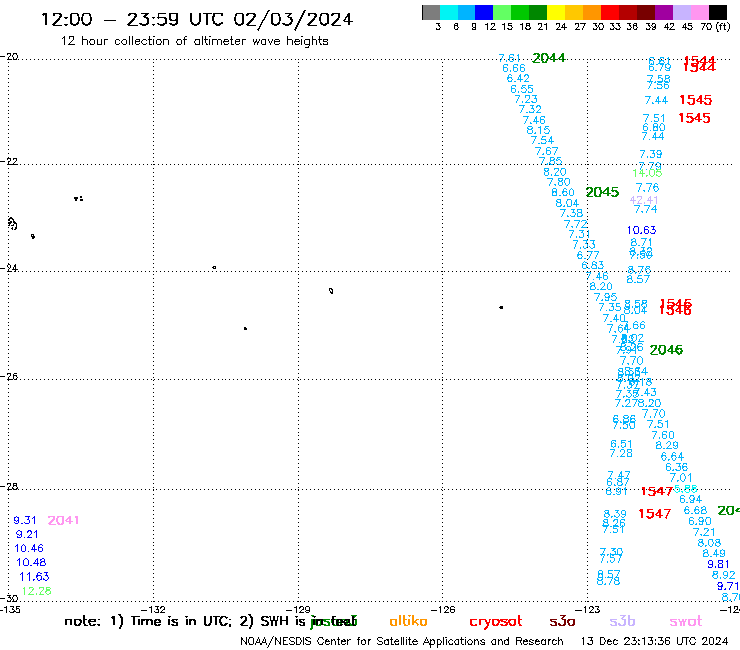
Task: Click the light green value '12.28'
Action: (x=36, y=591)
